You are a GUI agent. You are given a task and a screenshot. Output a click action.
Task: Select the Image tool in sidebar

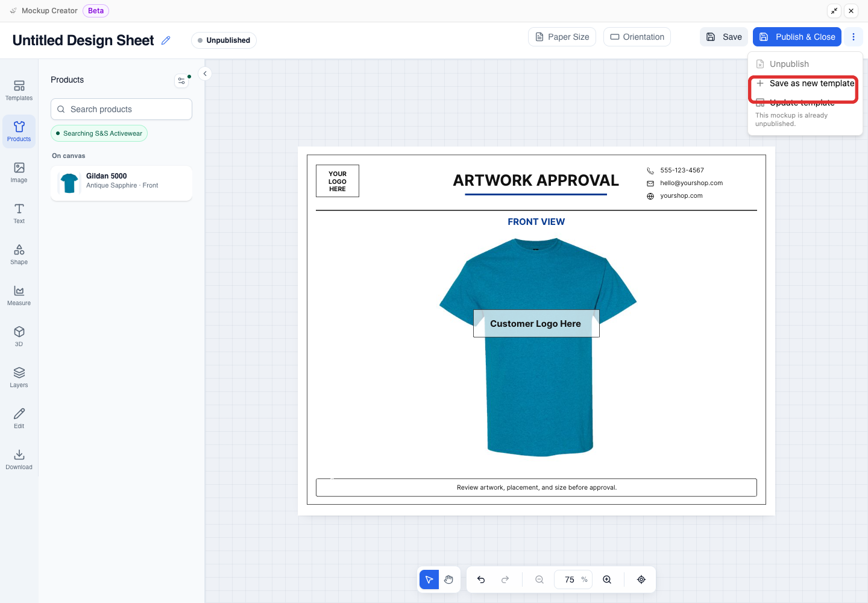tap(19, 172)
